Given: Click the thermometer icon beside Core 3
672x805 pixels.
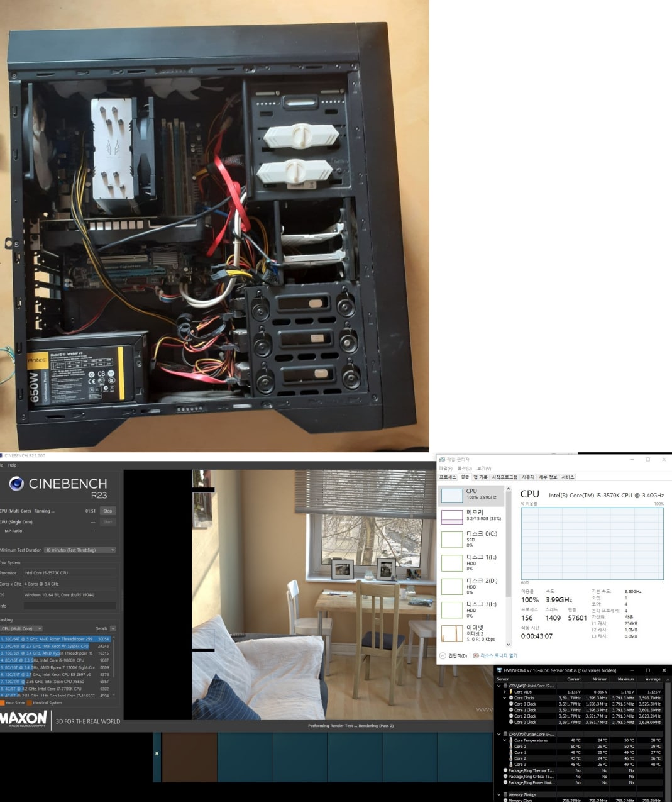Looking at the screenshot, I should [x=511, y=765].
